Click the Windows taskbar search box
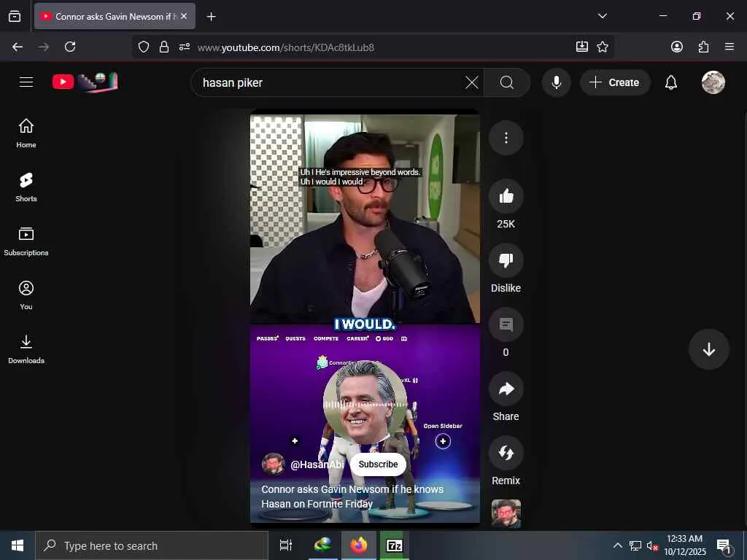The image size is (747, 560). (x=152, y=545)
